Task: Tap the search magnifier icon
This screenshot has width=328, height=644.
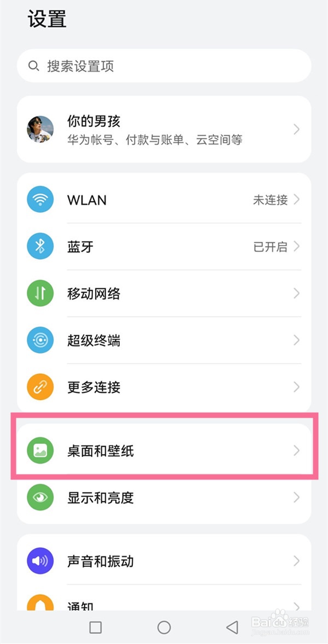Action: tap(34, 66)
